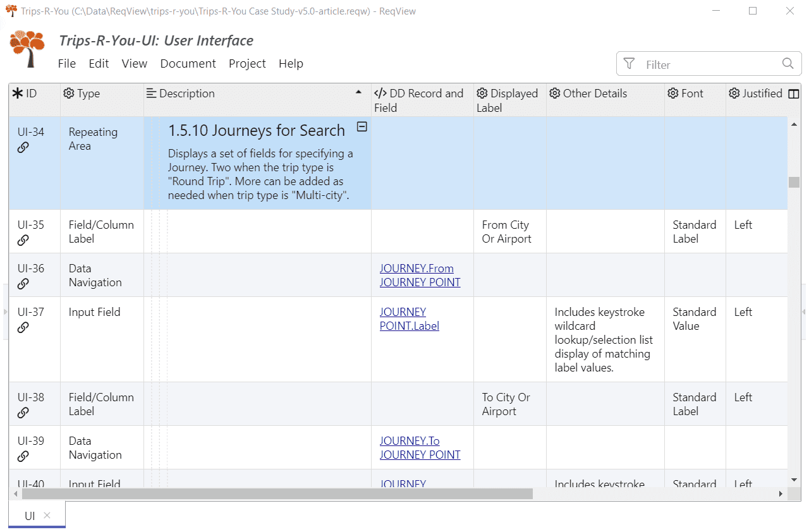The height and width of the screenshot is (532, 809).
Task: Click the filter funnel icon
Action: pos(629,64)
